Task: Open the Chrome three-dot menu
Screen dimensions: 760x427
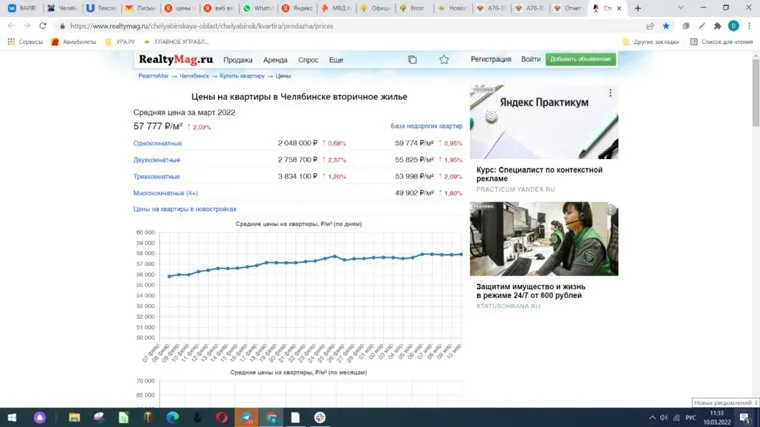Action: click(x=750, y=26)
